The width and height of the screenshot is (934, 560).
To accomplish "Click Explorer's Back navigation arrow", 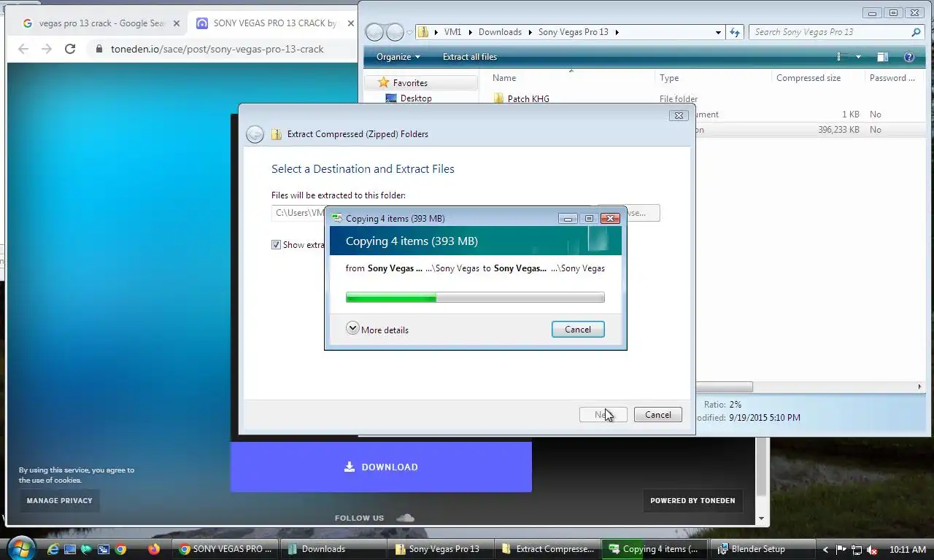I will coord(374,32).
